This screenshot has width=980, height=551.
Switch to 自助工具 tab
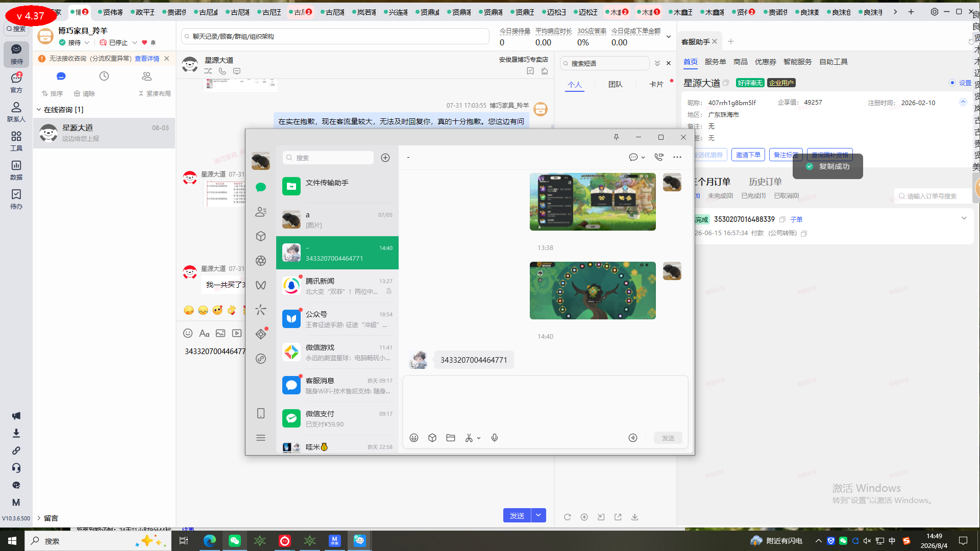tap(834, 62)
